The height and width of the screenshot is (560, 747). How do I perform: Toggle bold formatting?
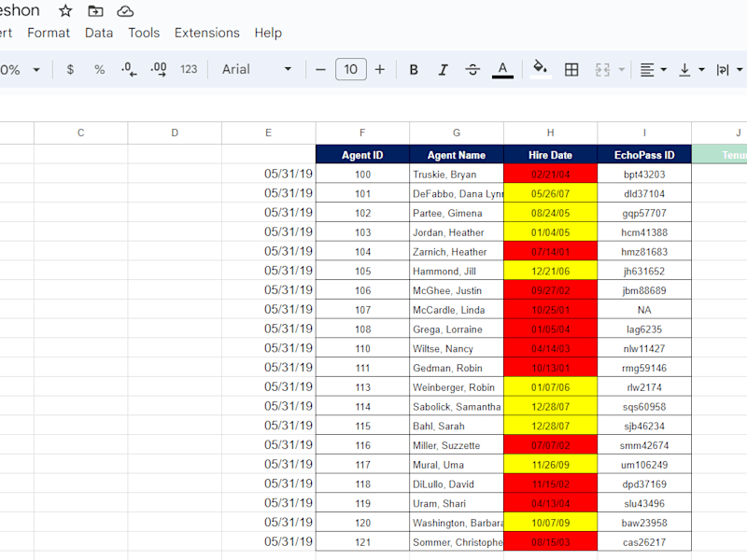click(x=414, y=70)
